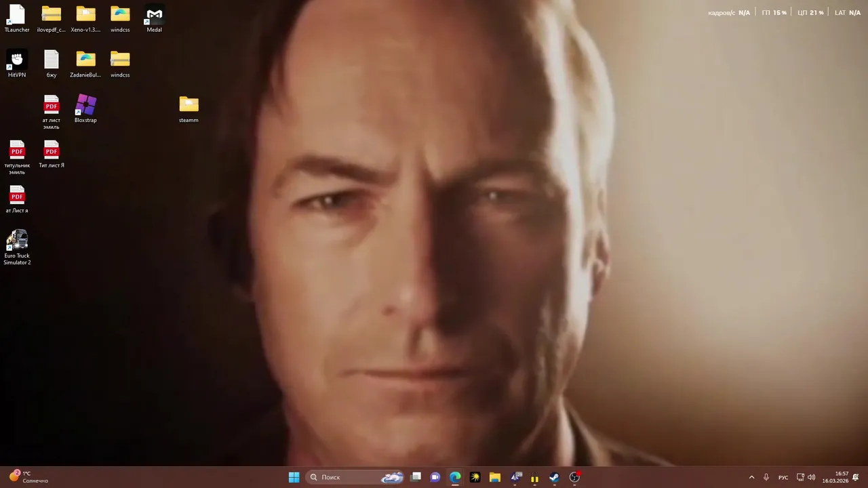The width and height of the screenshot is (868, 488).
Task: Click the кадров/с N/A overlay readout
Action: (729, 13)
